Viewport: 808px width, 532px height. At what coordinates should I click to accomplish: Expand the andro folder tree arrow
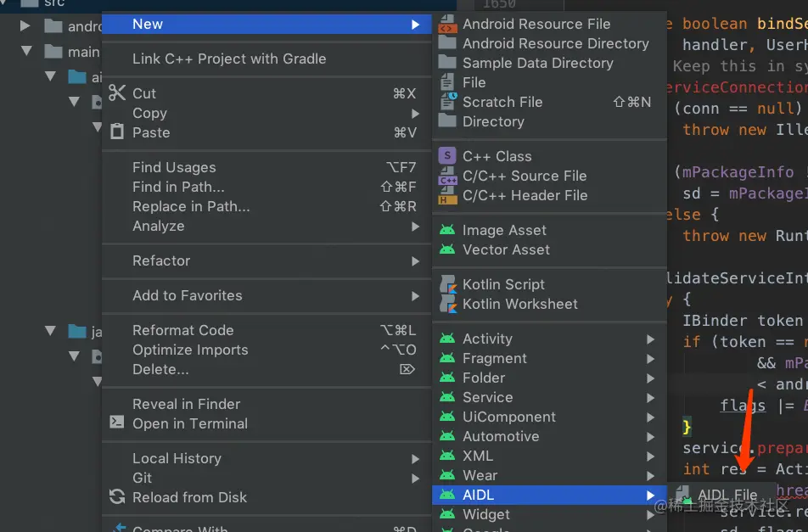coord(25,25)
